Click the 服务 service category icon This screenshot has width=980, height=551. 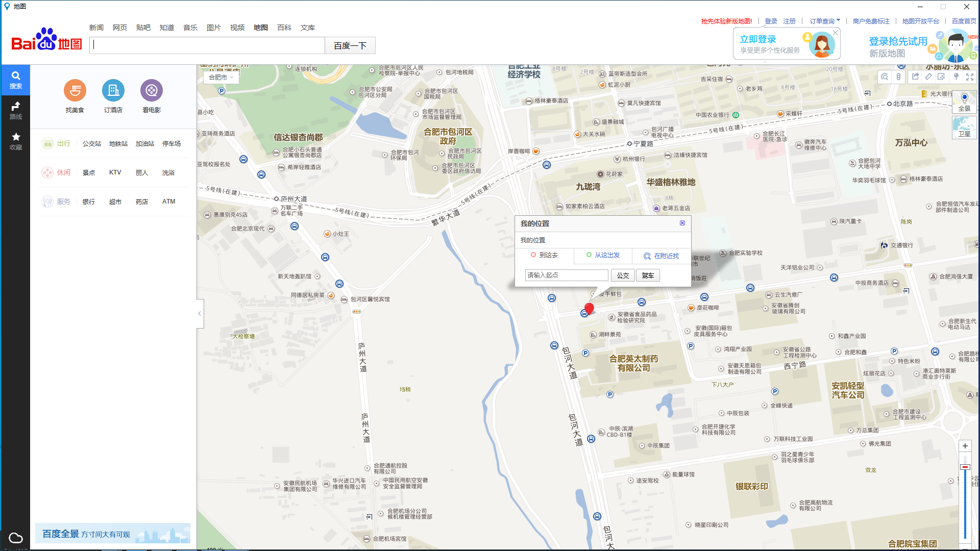[x=47, y=202]
